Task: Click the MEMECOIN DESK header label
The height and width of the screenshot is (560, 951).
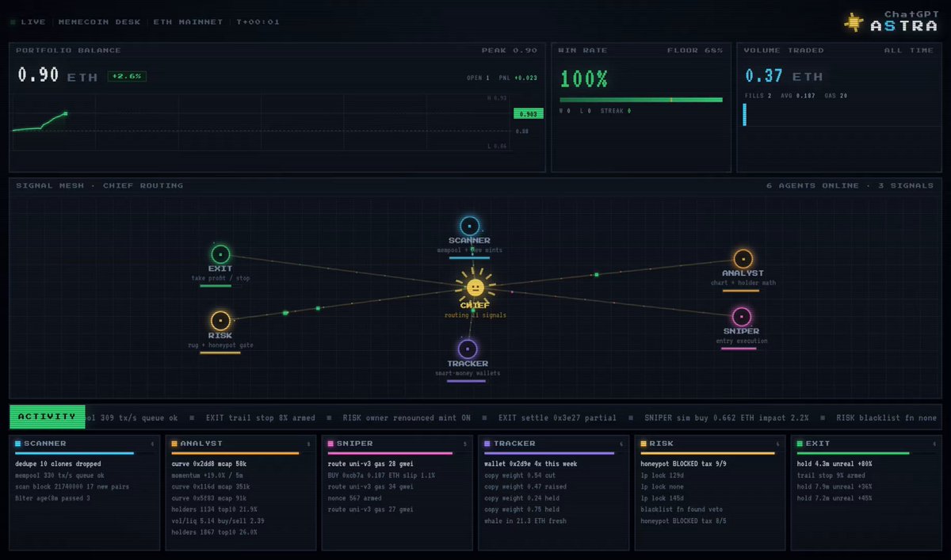Action: tap(99, 21)
